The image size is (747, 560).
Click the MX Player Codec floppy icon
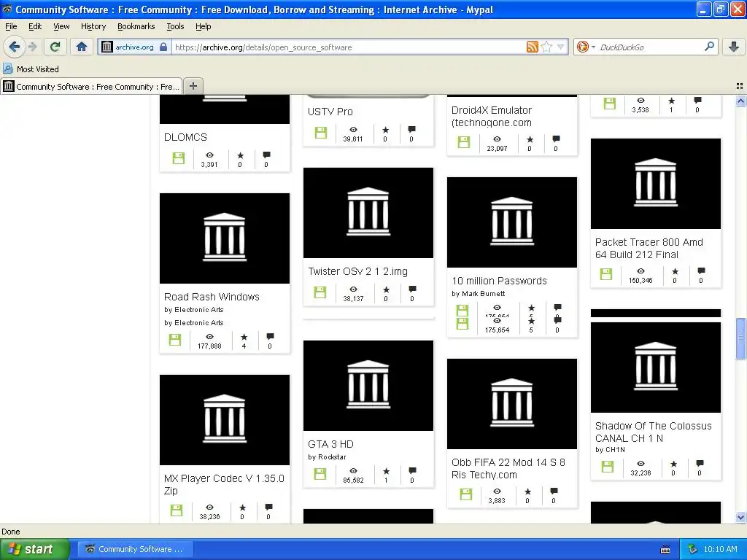pyautogui.click(x=177, y=510)
